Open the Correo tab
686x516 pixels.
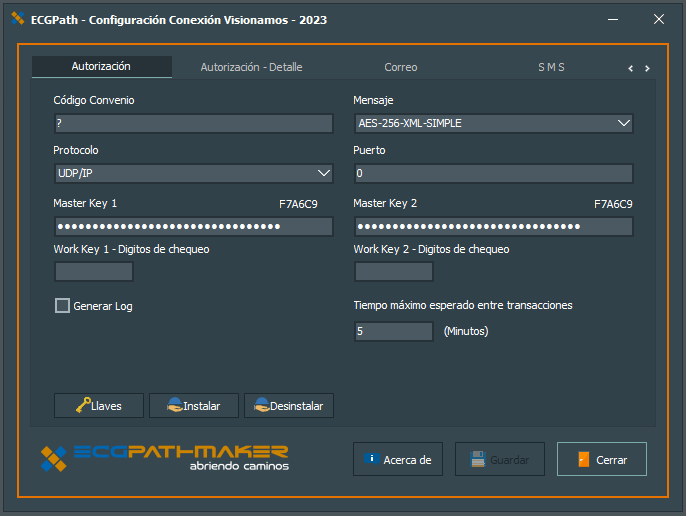(400, 67)
